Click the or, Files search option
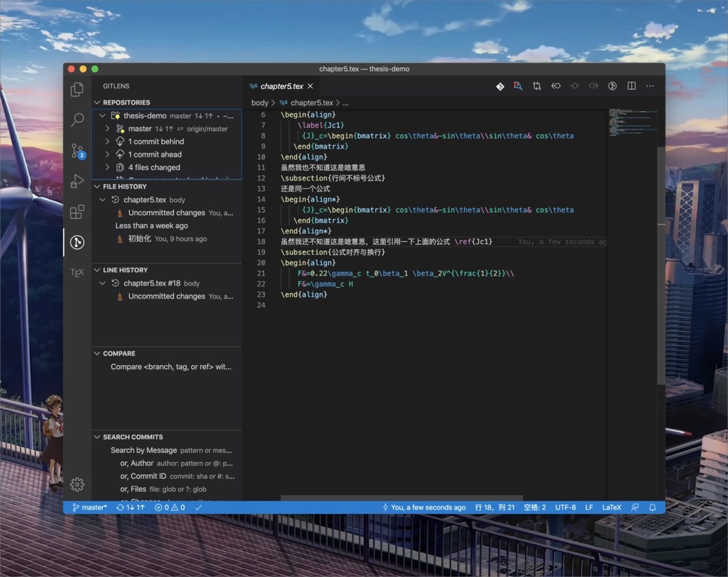Image resolution: width=728 pixels, height=577 pixels. click(166, 489)
